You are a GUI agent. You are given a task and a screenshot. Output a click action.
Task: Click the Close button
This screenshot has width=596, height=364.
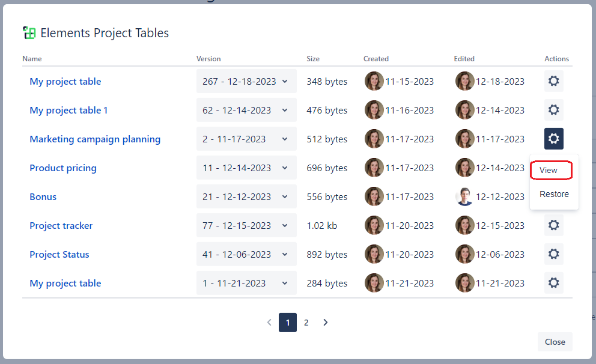(x=555, y=342)
